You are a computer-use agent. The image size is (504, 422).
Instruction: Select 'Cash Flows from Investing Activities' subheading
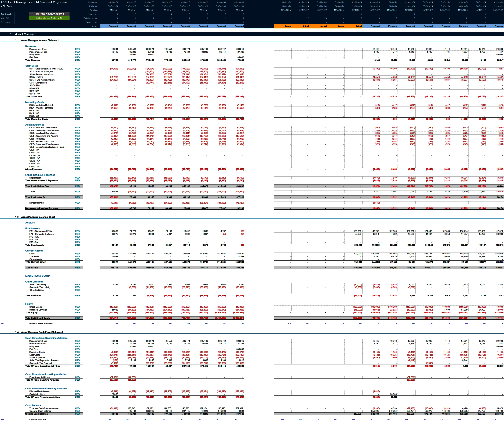(46, 374)
